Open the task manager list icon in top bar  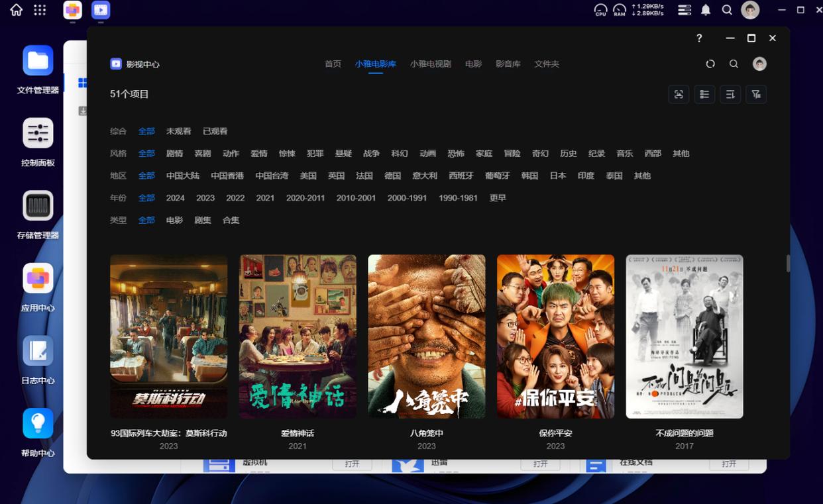point(685,10)
